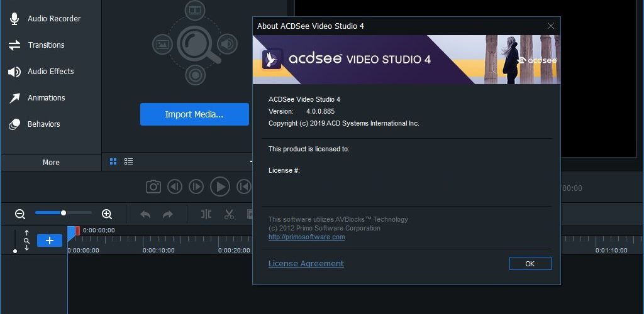Click the scissors cut icon

[229, 214]
